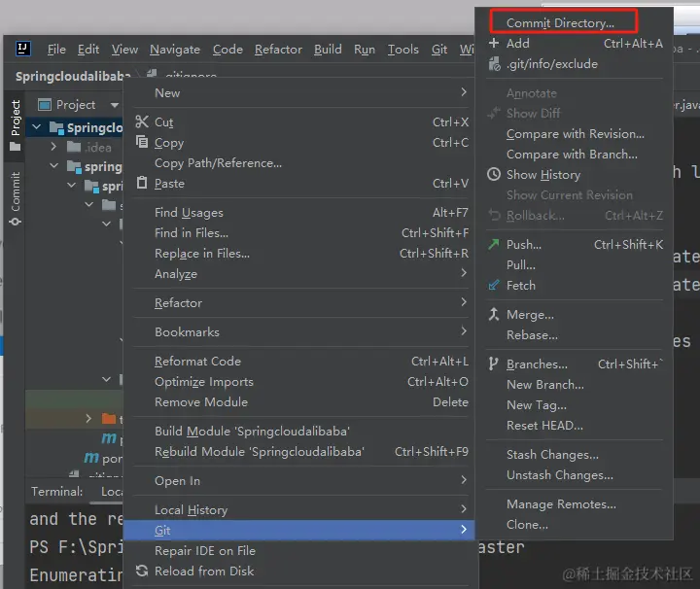The width and height of the screenshot is (700, 589).
Task: Select Find Usages in context menu
Action: pos(189,213)
